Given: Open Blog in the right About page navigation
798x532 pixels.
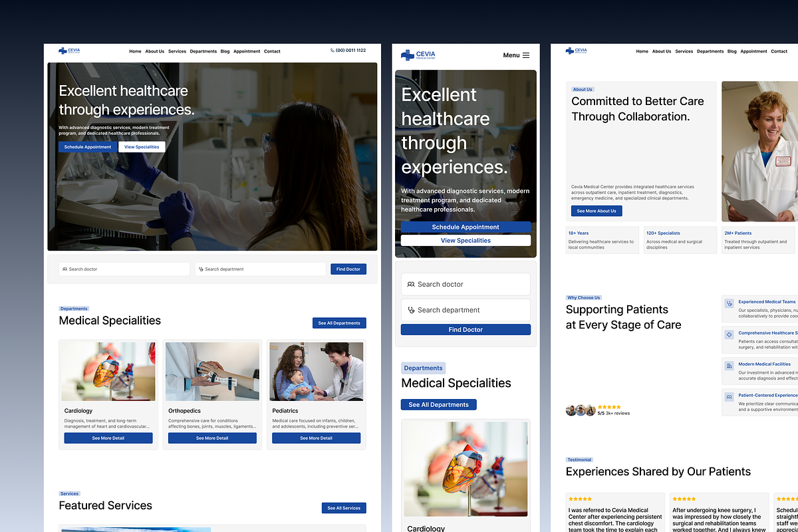Looking at the screenshot, I should point(731,51).
